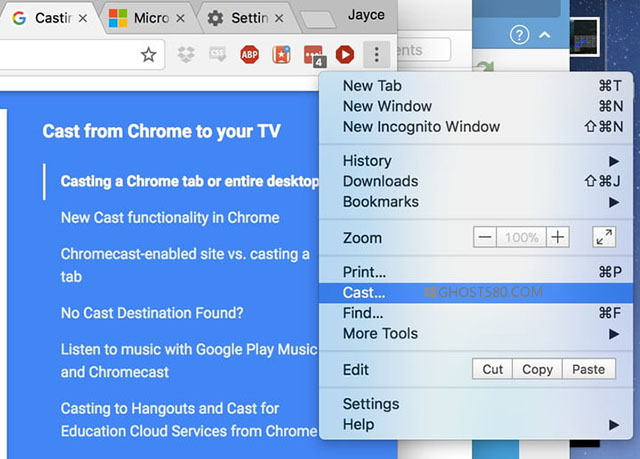Choose Find... in the menu
Viewport: 640px width, 459px height.
coord(476,313)
